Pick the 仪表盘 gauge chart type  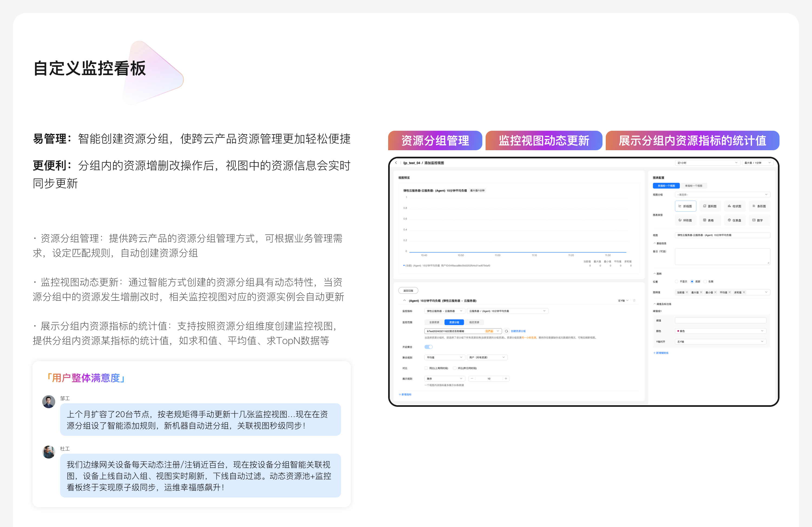click(734, 220)
